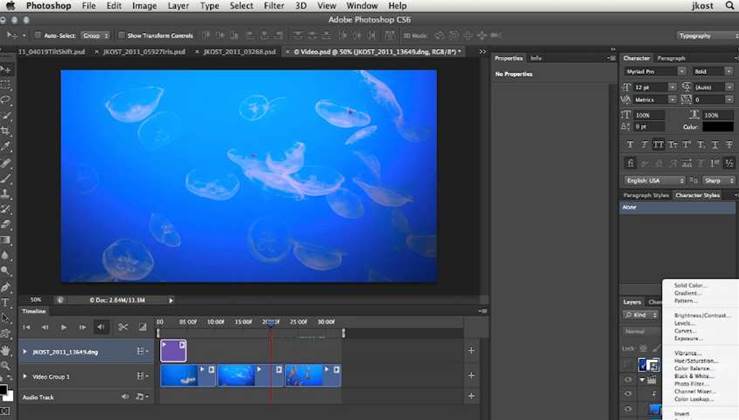Click the text Color swatch in Character panel
739x420 pixels.
click(716, 127)
